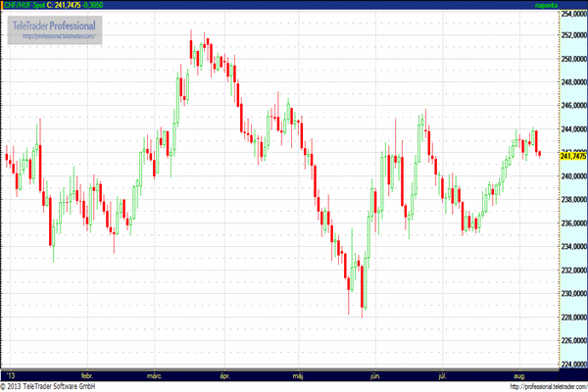Select the 'aug.' month on time axis
Screen dimensions: 588x392
pyautogui.click(x=517, y=374)
